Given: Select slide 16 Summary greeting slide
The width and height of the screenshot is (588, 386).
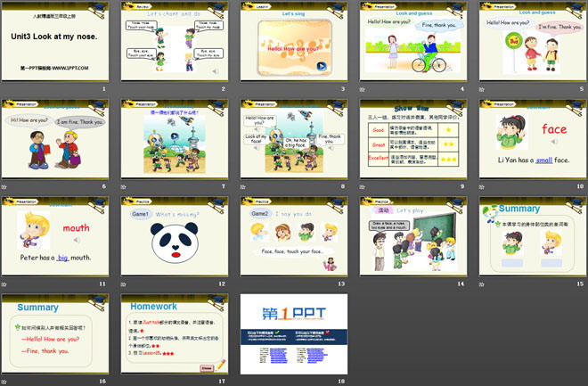Looking at the screenshot, I should pos(55,333).
